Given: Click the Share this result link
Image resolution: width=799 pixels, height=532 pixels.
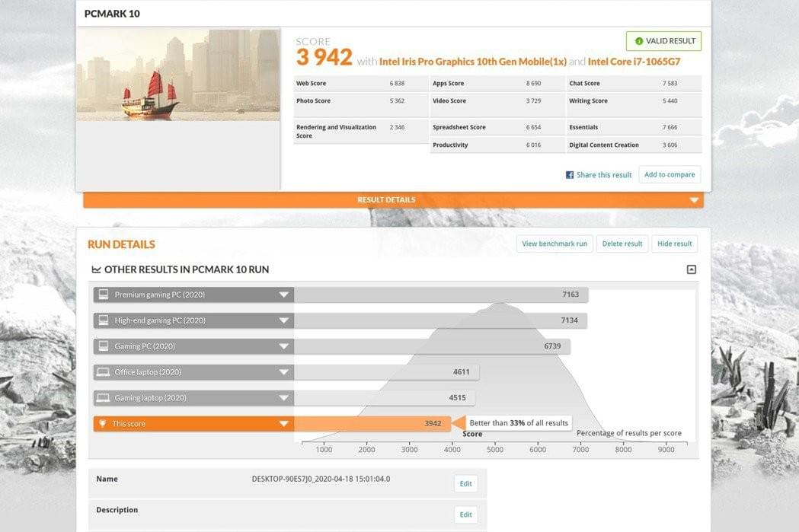Looking at the screenshot, I should pyautogui.click(x=604, y=174).
